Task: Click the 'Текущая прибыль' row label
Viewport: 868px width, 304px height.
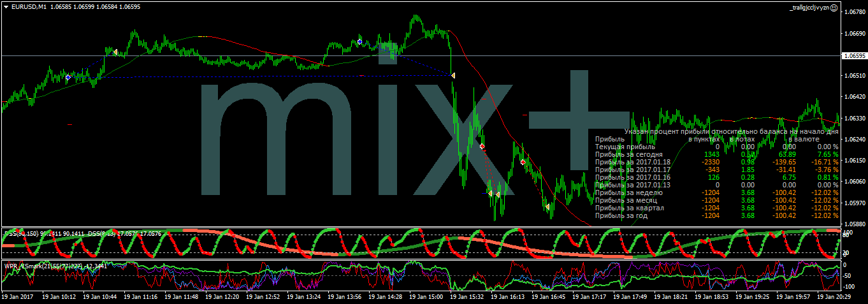Action: [625, 147]
